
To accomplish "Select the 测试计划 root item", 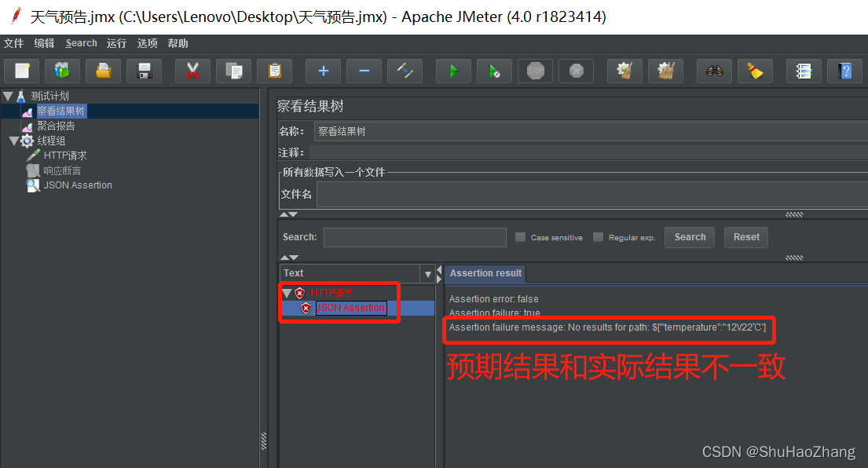I will tap(49, 97).
